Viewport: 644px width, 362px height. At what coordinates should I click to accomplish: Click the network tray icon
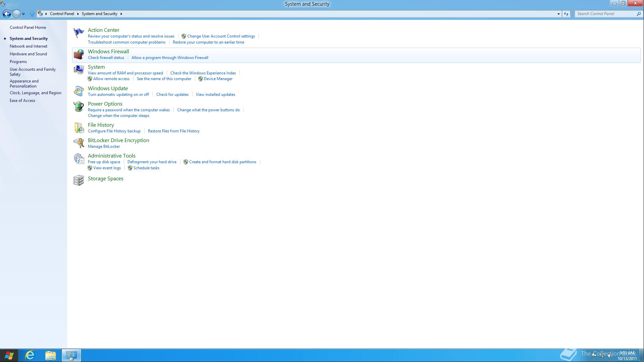point(602,356)
